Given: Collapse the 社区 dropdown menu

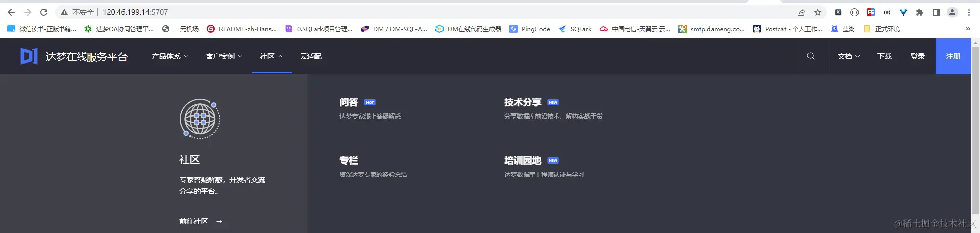Looking at the screenshot, I should 271,56.
